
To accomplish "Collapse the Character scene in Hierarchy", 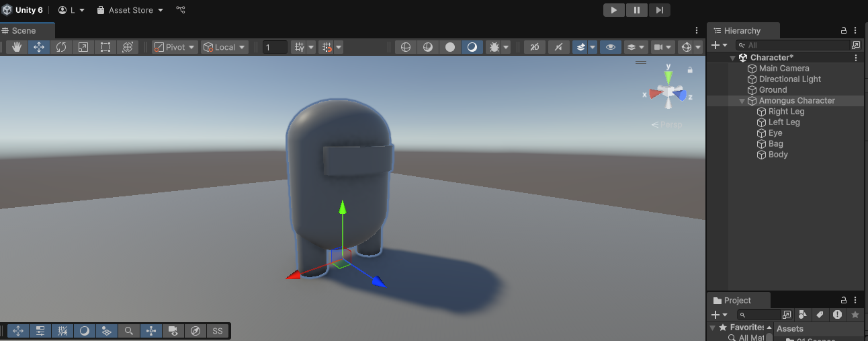I will click(x=733, y=58).
